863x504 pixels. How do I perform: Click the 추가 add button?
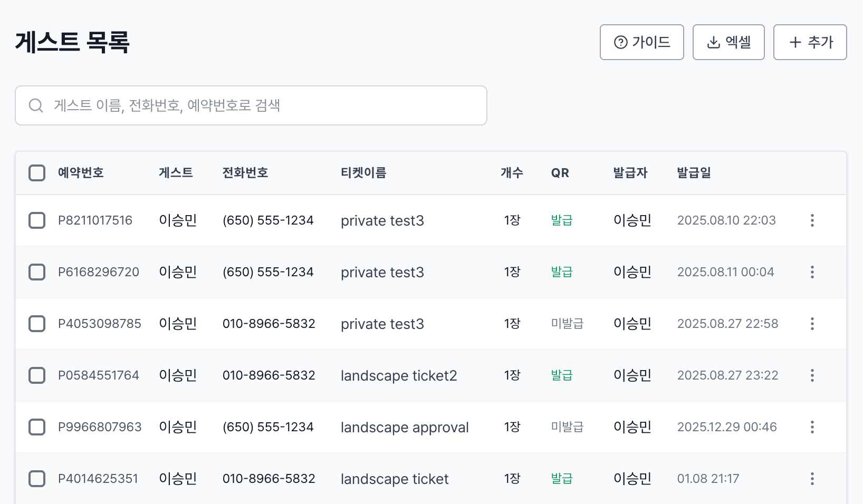point(810,42)
